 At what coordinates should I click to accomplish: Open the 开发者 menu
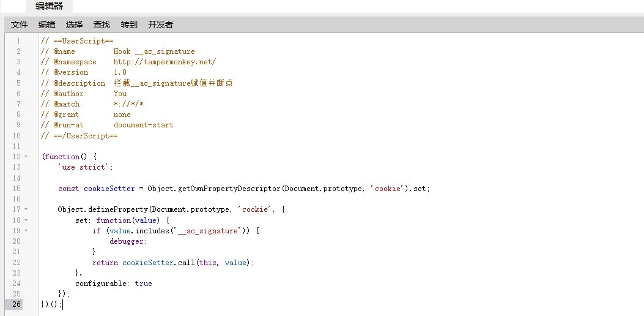(x=161, y=24)
